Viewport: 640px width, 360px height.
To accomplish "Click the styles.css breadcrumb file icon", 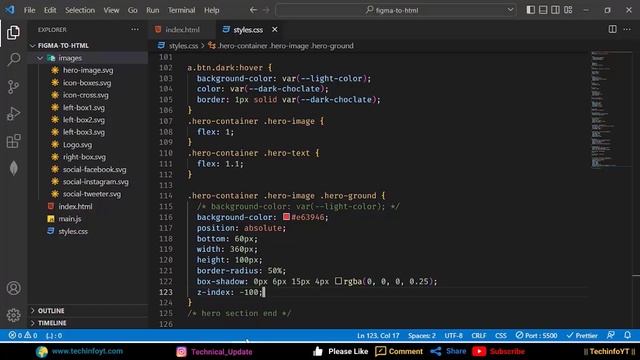I will coord(161,45).
